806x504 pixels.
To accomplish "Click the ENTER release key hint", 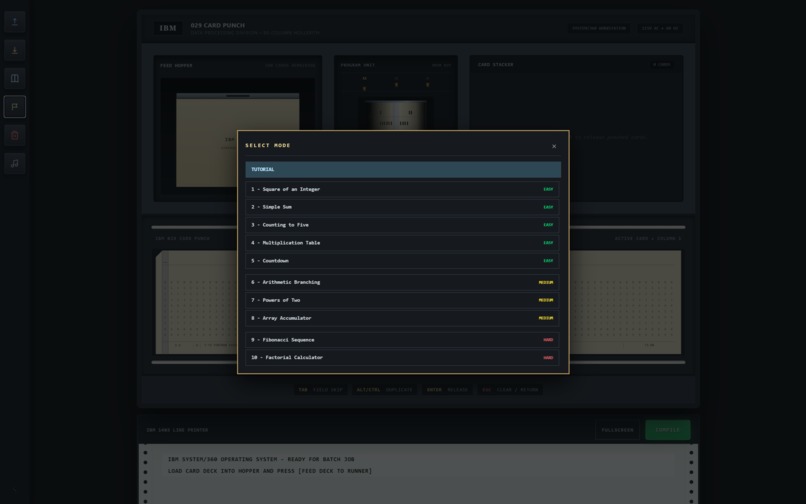I will click(447, 390).
